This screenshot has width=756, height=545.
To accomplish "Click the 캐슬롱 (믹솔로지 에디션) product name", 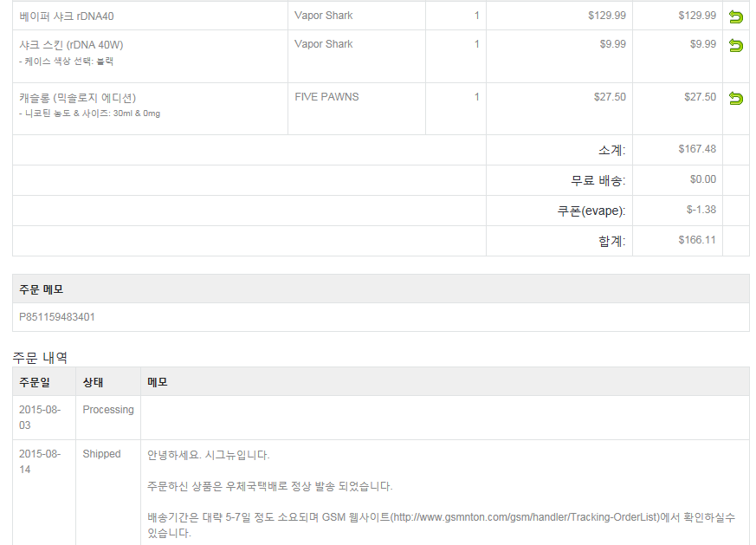I will pyautogui.click(x=78, y=97).
